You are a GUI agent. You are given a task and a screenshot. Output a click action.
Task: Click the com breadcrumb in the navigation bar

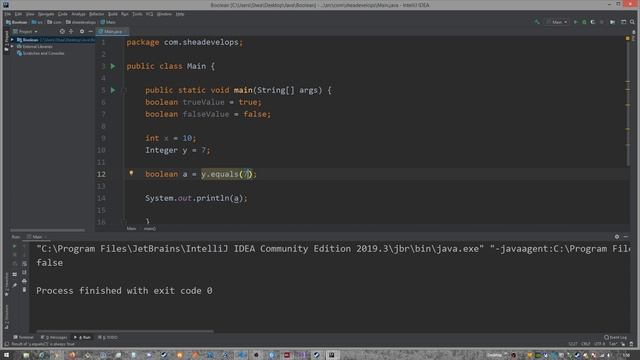tap(54, 22)
